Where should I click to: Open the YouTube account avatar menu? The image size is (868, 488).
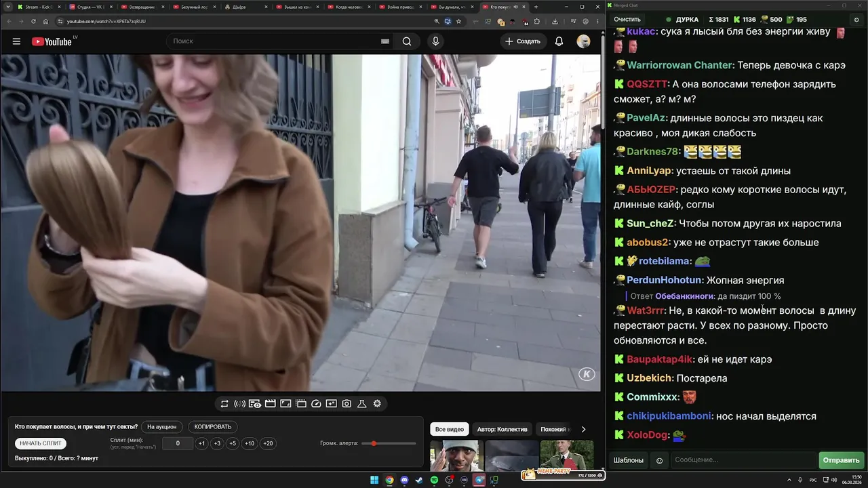pyautogui.click(x=583, y=41)
